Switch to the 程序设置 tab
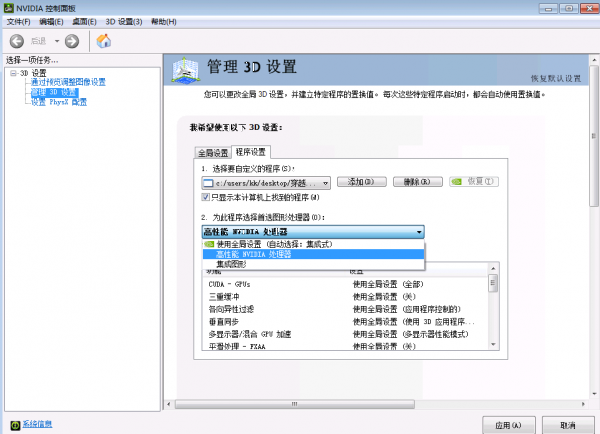Image resolution: width=600 pixels, height=434 pixels. tap(251, 152)
